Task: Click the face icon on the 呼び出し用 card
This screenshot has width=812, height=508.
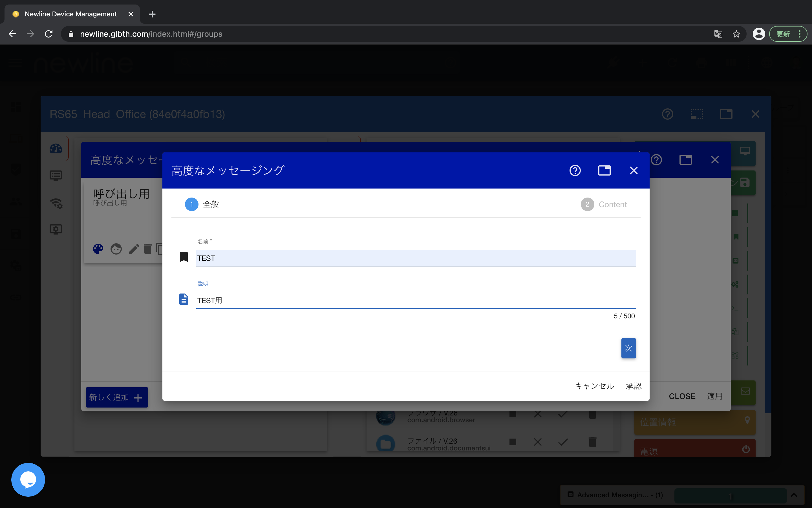Action: 116,249
